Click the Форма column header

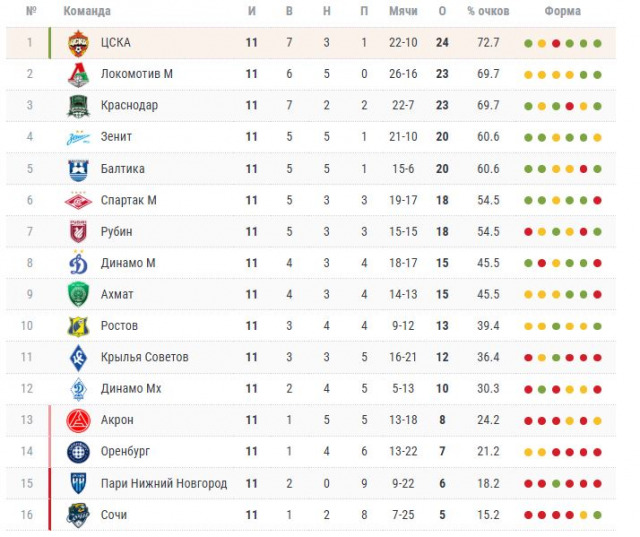[x=563, y=11]
